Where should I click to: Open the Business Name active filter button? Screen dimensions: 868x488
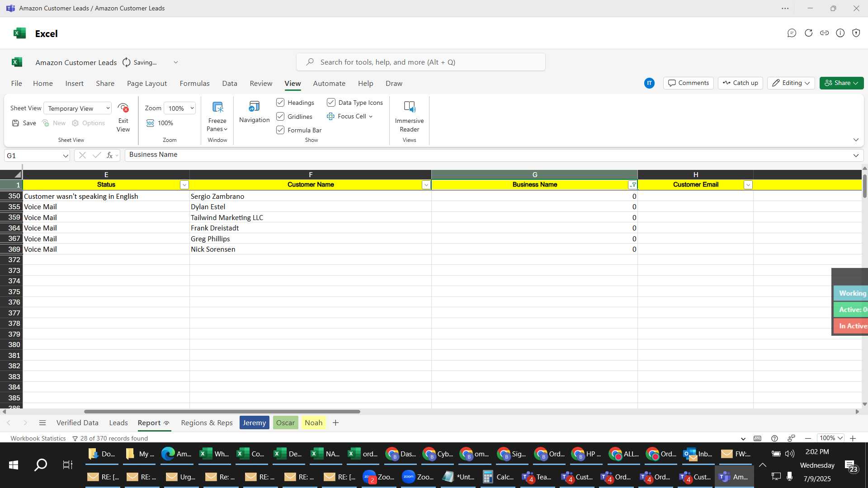[633, 185]
